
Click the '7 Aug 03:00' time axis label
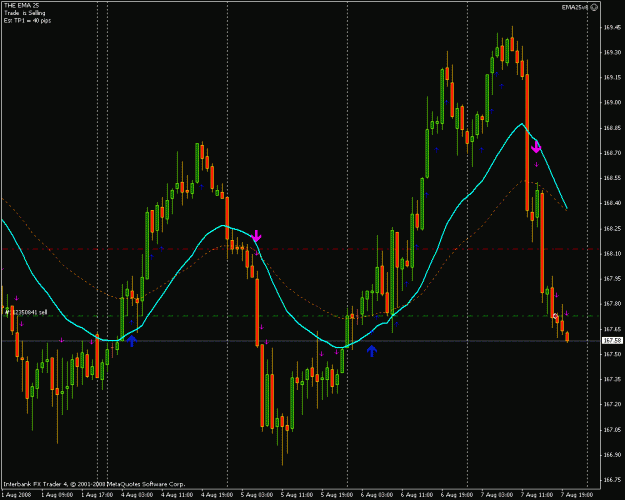click(497, 495)
